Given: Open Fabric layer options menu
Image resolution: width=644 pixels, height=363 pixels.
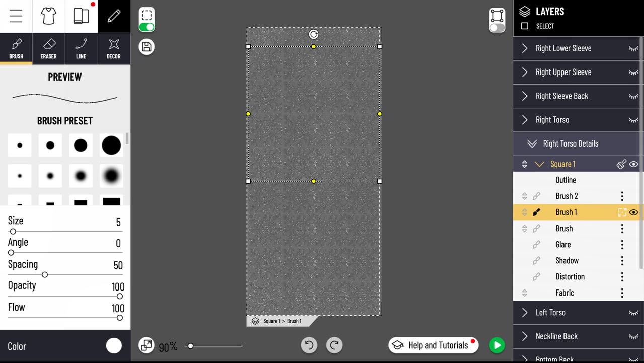Looking at the screenshot, I should 622,293.
